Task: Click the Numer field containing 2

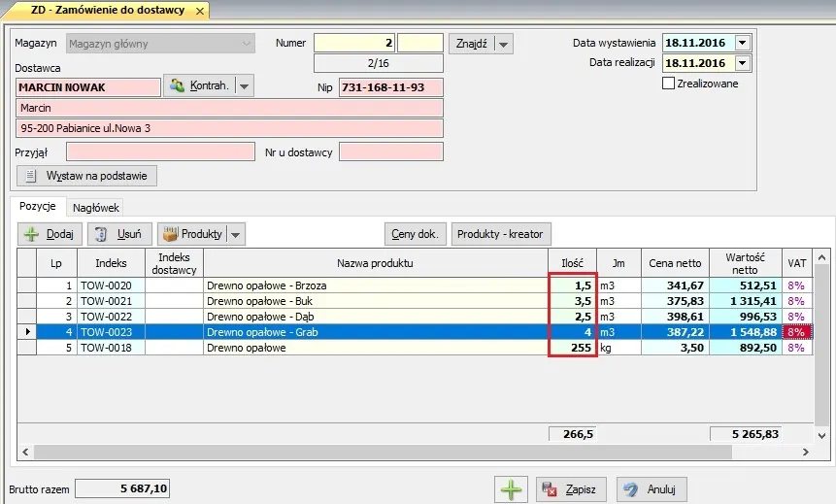Action: [354, 43]
